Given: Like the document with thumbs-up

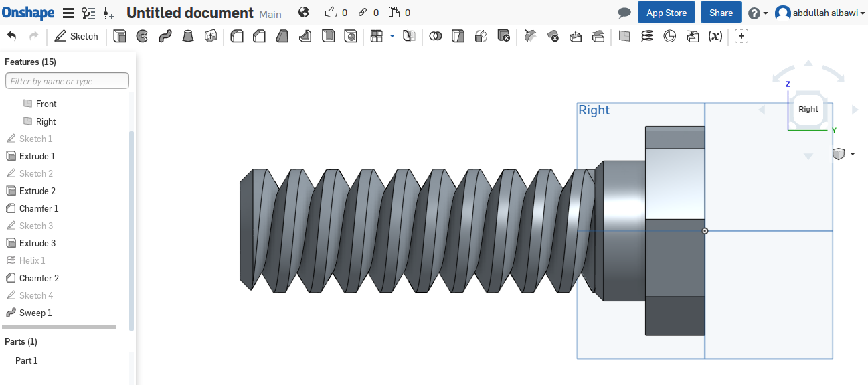Looking at the screenshot, I should (331, 12).
